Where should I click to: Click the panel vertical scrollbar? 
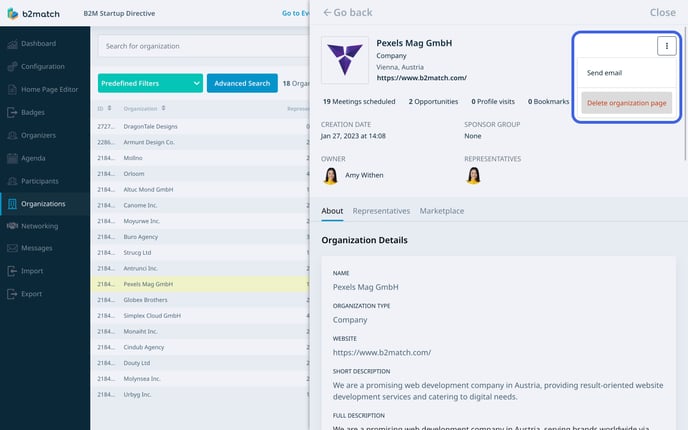pyautogui.click(x=685, y=94)
